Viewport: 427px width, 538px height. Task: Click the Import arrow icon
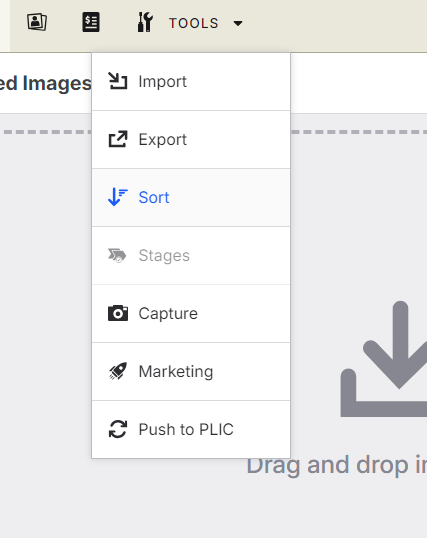tap(118, 81)
